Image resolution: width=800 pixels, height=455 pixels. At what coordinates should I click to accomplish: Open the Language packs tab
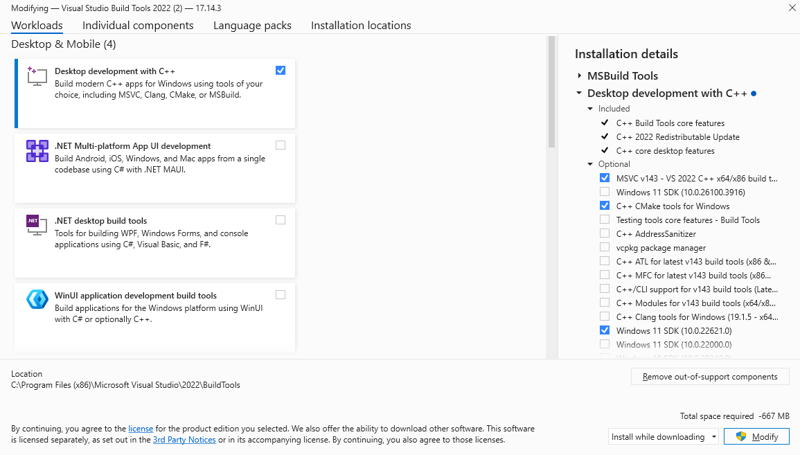(252, 25)
